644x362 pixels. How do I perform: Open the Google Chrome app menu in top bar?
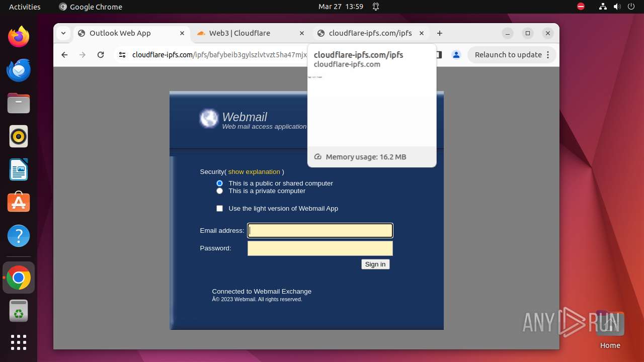click(x=91, y=7)
